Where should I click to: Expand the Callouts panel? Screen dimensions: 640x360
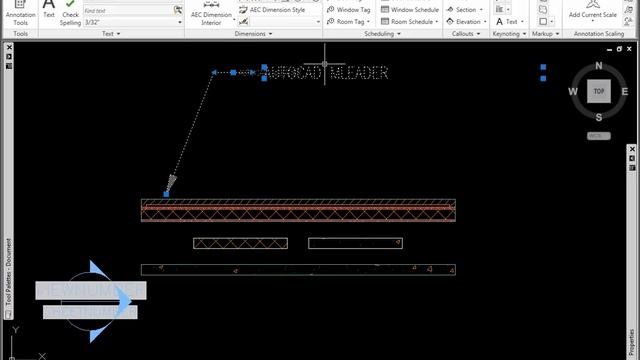(466, 34)
